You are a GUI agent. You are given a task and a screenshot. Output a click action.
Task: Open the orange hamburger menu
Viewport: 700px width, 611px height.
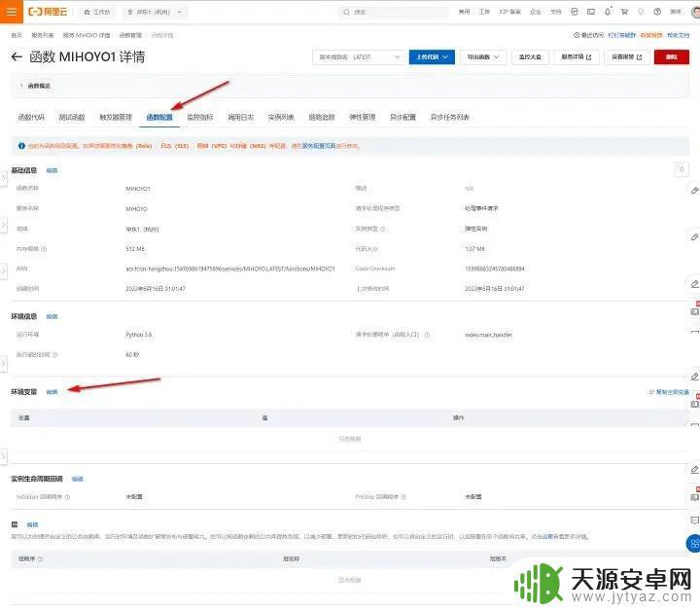pyautogui.click(x=11, y=11)
